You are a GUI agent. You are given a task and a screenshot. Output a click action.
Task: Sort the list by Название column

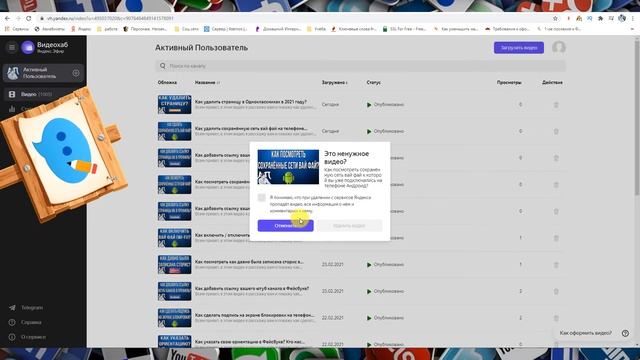(207, 82)
